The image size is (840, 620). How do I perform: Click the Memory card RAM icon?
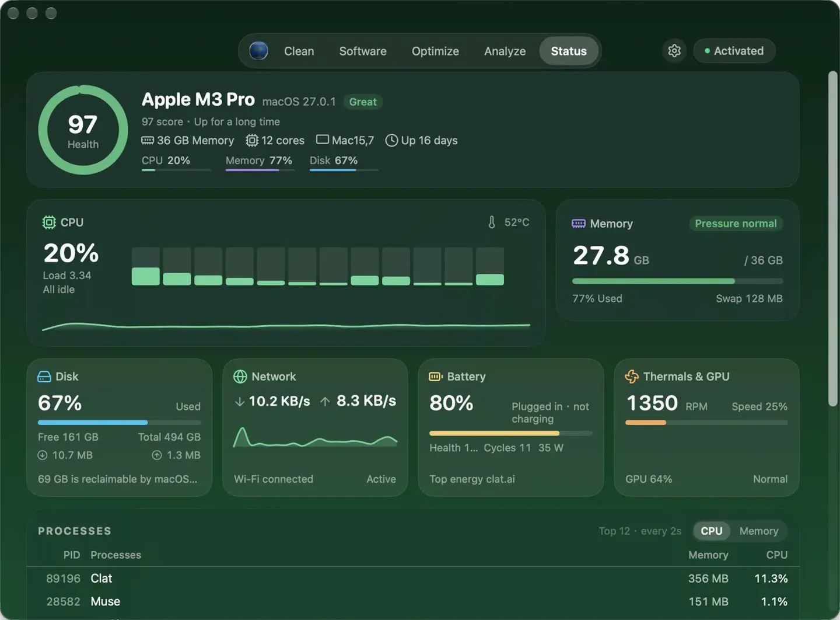tap(579, 224)
